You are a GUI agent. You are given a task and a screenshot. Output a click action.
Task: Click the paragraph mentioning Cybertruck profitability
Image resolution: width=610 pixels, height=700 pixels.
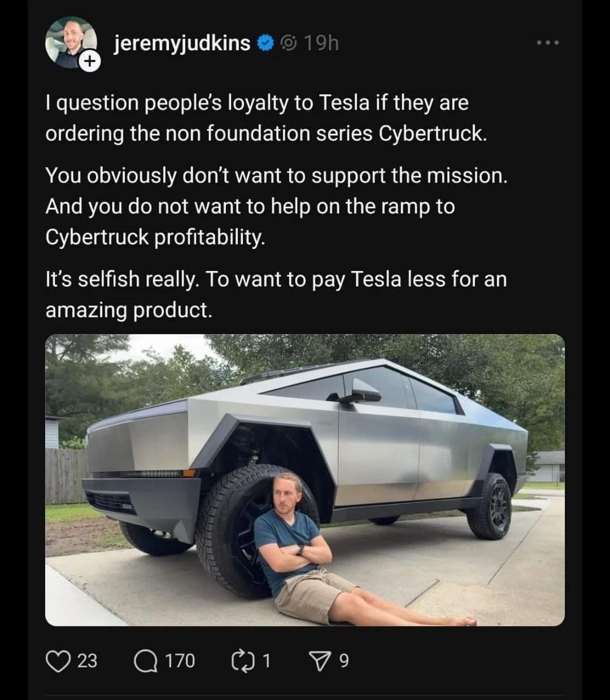(x=277, y=206)
